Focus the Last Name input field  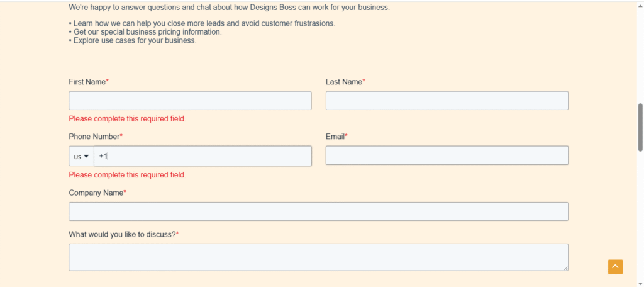coord(447,101)
